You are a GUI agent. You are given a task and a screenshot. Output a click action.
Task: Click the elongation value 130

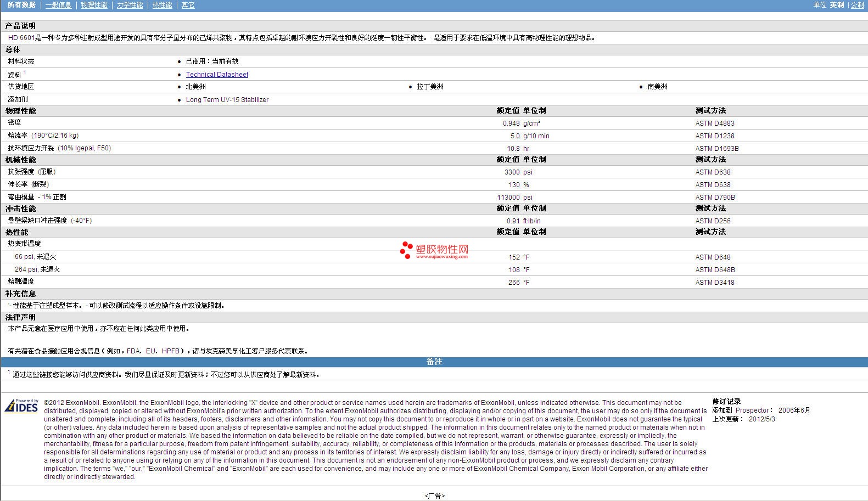point(514,185)
